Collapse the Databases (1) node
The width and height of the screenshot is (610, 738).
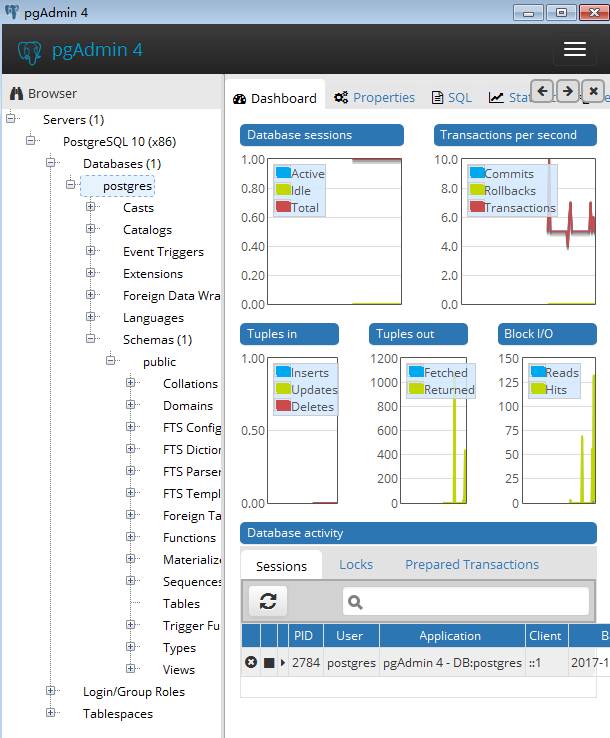[x=51, y=162]
